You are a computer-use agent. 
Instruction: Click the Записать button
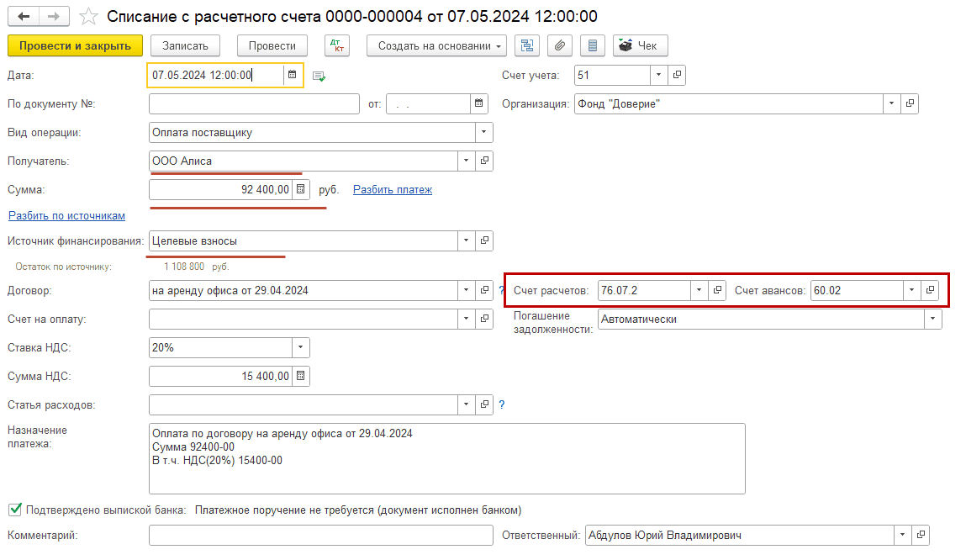(186, 45)
